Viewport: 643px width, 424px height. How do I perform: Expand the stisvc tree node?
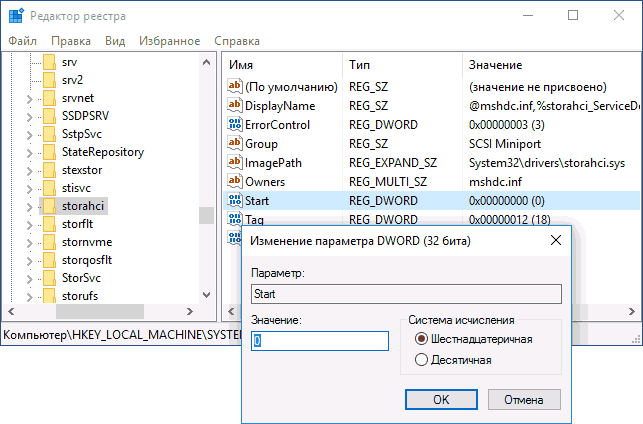pos(29,189)
